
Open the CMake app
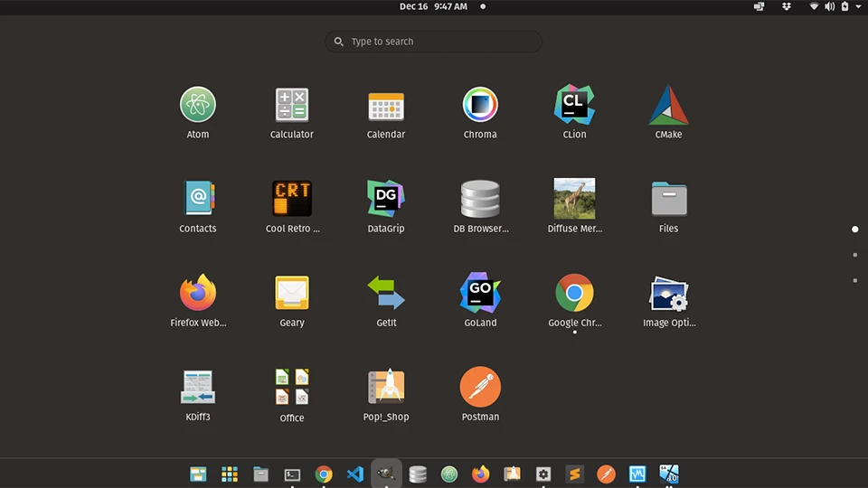click(668, 106)
